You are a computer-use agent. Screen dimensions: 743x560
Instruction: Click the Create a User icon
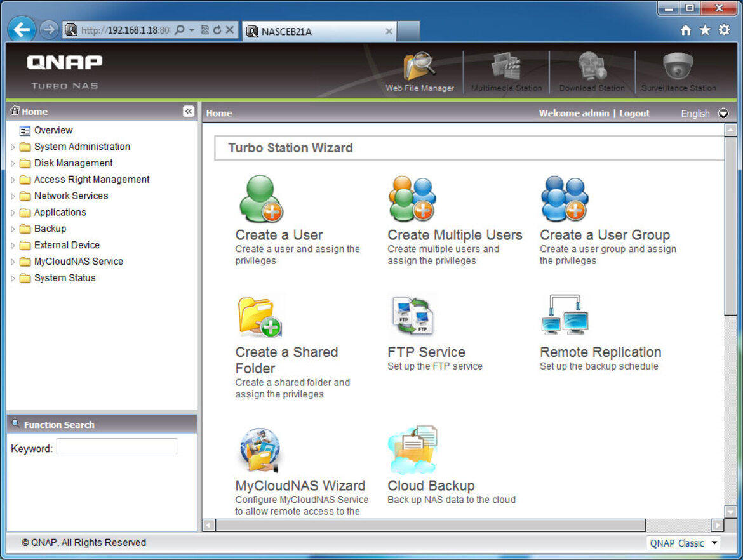point(260,199)
